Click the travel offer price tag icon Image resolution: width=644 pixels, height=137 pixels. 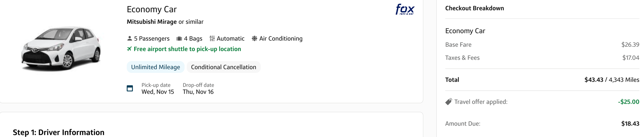click(x=448, y=102)
